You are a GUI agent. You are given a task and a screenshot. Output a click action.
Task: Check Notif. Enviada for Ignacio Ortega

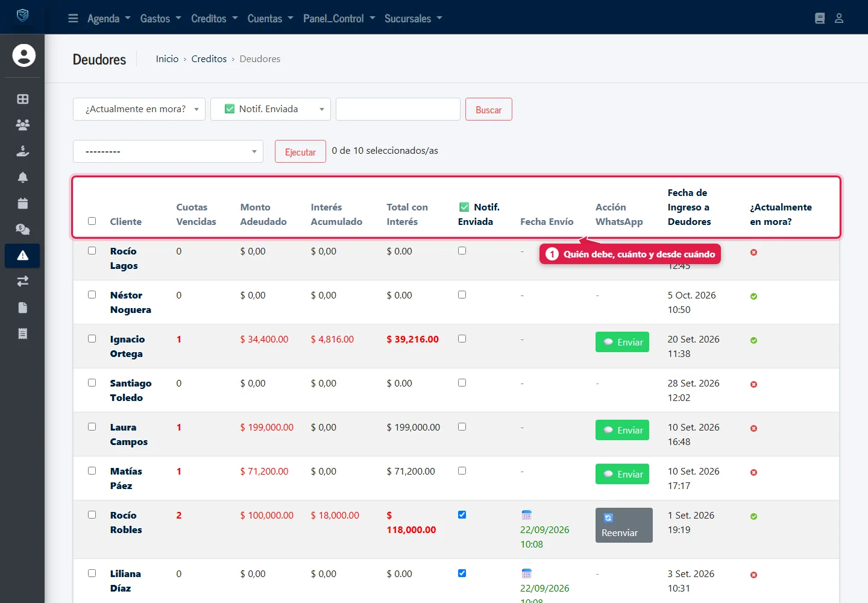(x=462, y=339)
